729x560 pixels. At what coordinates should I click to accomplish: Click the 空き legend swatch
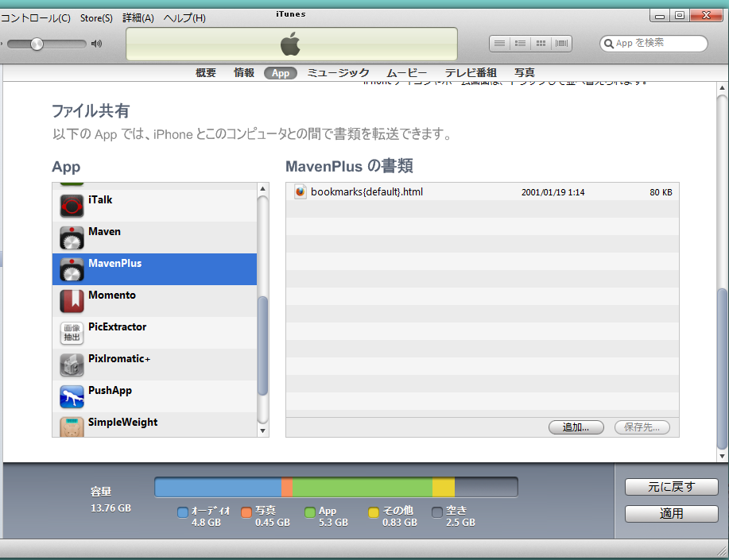(x=437, y=512)
